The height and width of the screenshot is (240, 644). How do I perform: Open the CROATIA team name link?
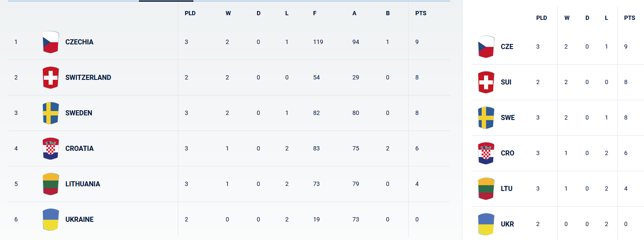(79, 149)
